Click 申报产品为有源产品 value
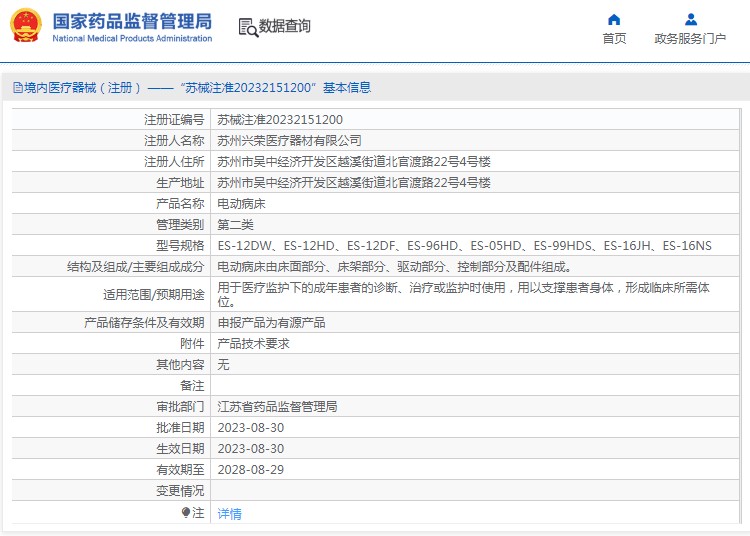Image resolution: width=750 pixels, height=536 pixels. pos(271,323)
